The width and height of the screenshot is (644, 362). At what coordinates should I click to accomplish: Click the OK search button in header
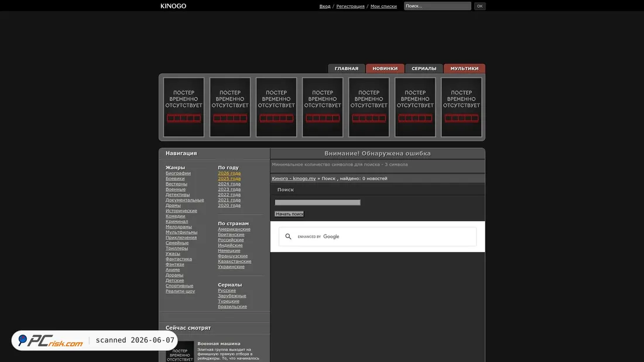click(x=479, y=6)
